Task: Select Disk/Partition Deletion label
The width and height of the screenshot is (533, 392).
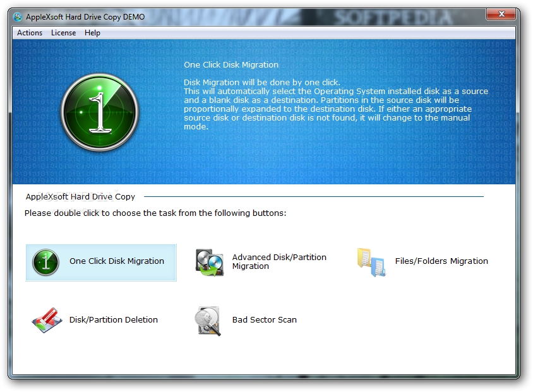Action: (x=114, y=319)
